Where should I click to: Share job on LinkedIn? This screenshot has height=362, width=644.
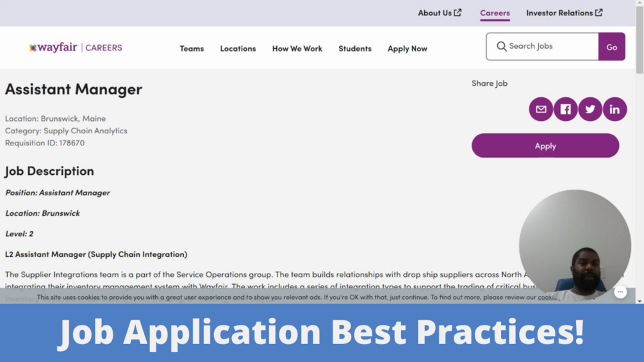point(615,109)
